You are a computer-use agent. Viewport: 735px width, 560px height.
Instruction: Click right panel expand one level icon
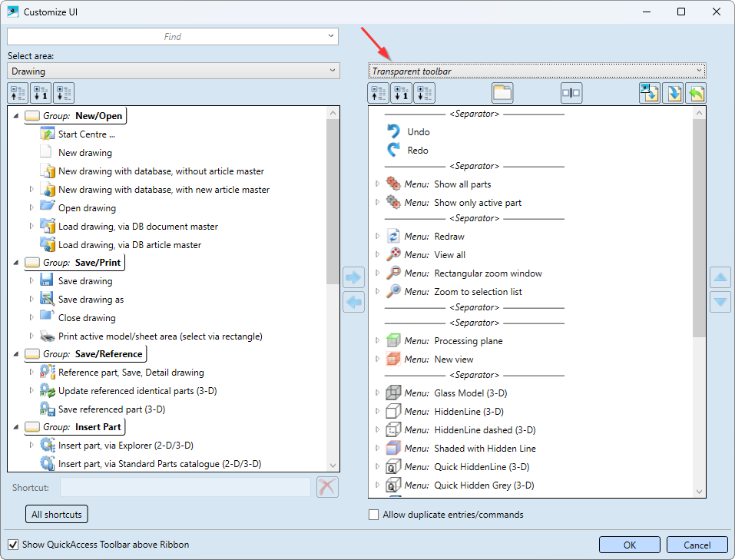coord(402,93)
